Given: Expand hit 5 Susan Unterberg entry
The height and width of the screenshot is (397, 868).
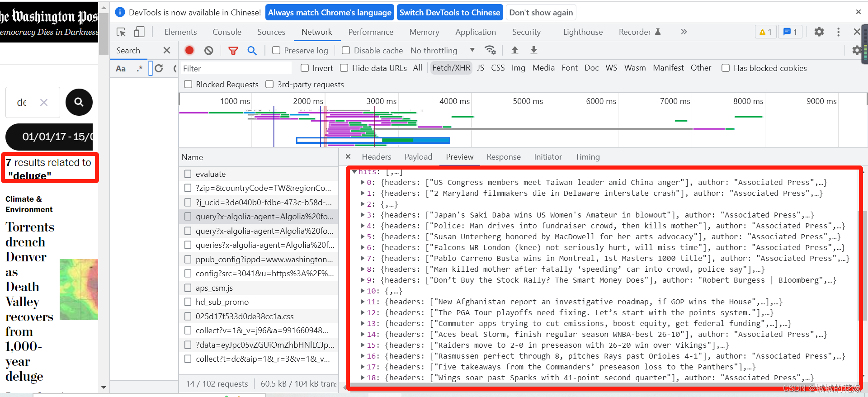Looking at the screenshot, I should (363, 236).
